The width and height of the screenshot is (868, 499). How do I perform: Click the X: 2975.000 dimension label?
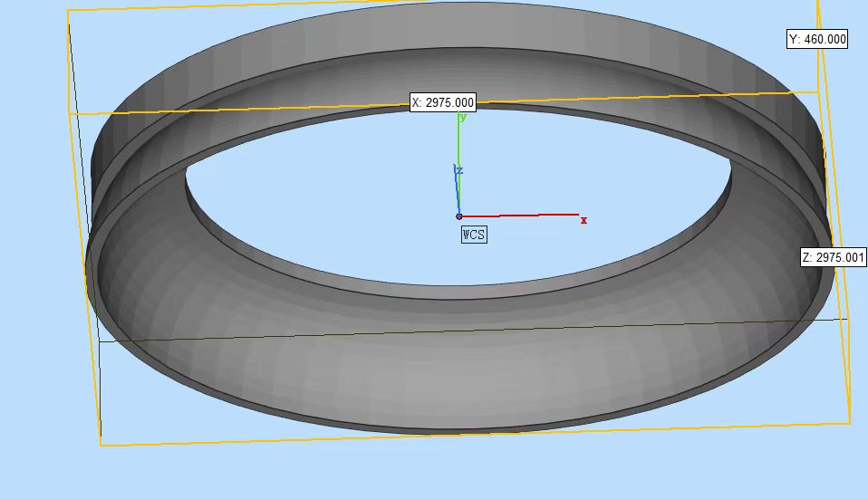(x=443, y=102)
